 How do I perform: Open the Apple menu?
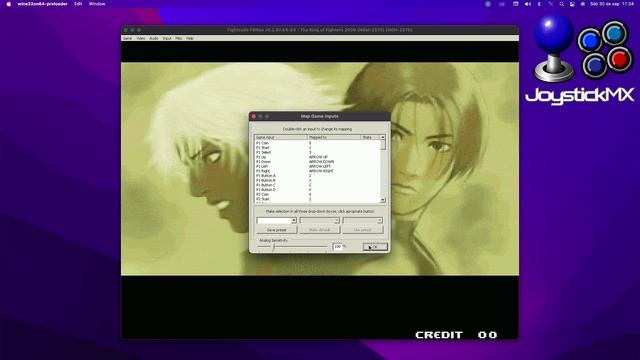click(9, 4)
